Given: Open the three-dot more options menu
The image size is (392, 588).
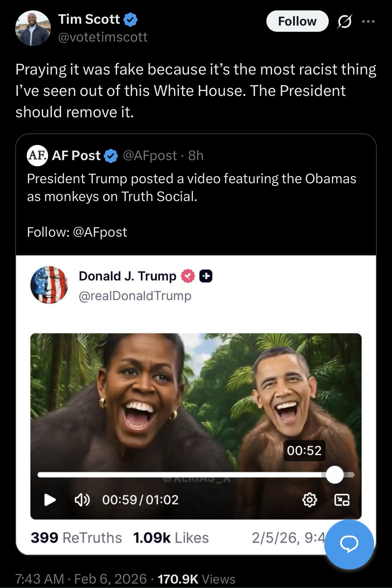Looking at the screenshot, I should 368,21.
